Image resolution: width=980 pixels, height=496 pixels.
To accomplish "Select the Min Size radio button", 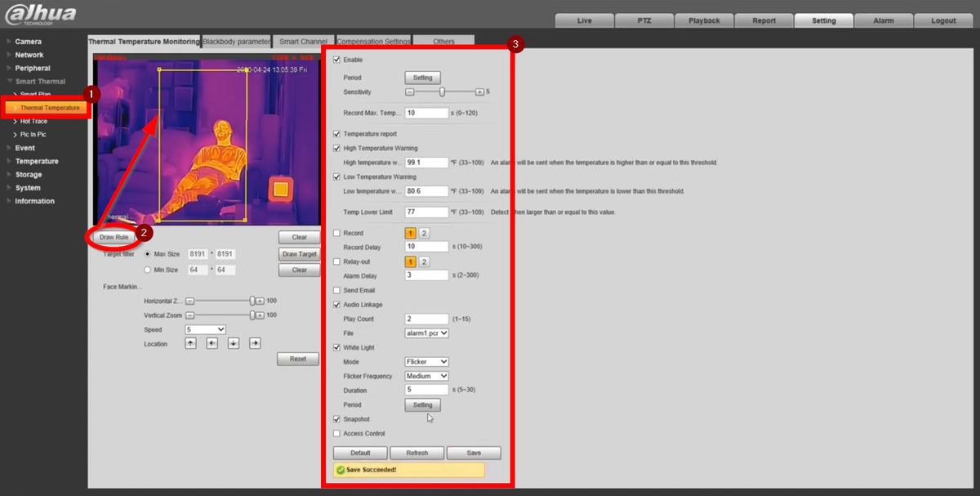I will coord(148,270).
